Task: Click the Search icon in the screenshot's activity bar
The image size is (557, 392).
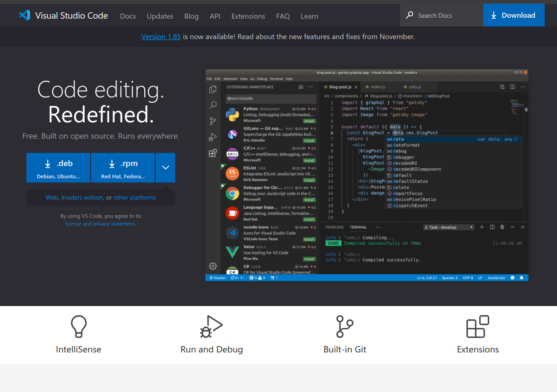Action: pos(213,105)
